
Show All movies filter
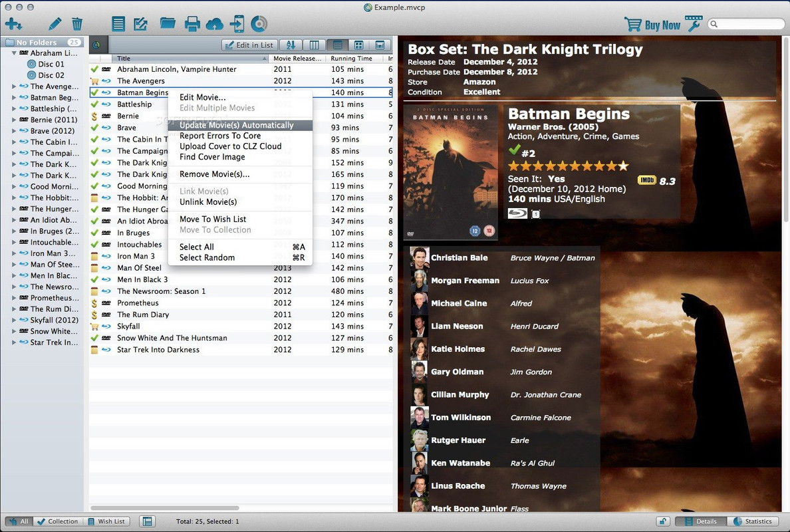coord(19,521)
